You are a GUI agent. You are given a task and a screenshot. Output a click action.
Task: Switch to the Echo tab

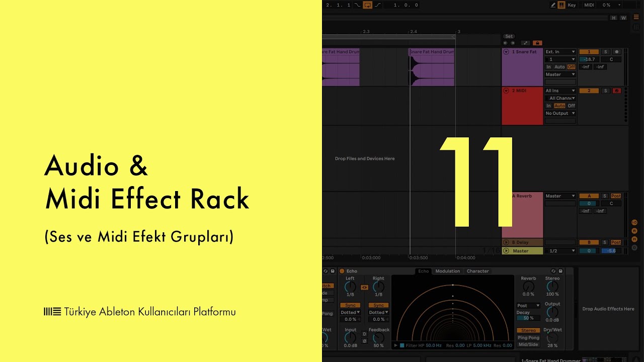pos(424,271)
